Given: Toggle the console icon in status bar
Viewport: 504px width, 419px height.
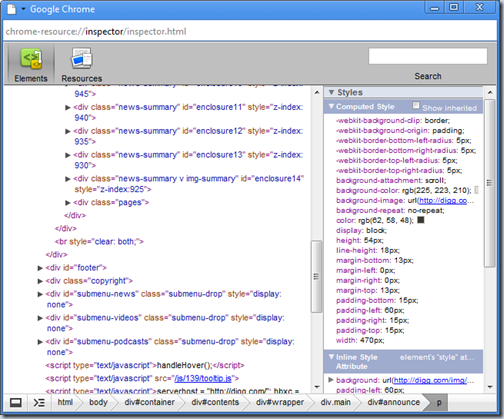Looking at the screenshot, I should (39, 403).
